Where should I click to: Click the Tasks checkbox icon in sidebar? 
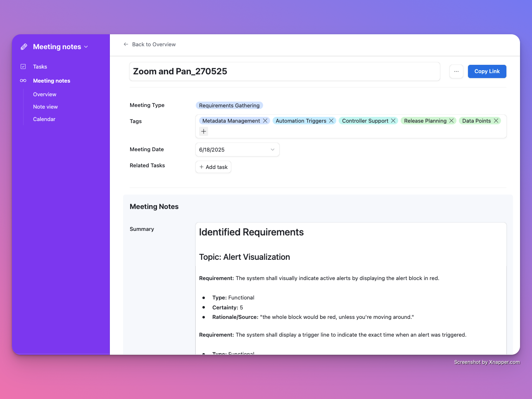pyautogui.click(x=23, y=66)
